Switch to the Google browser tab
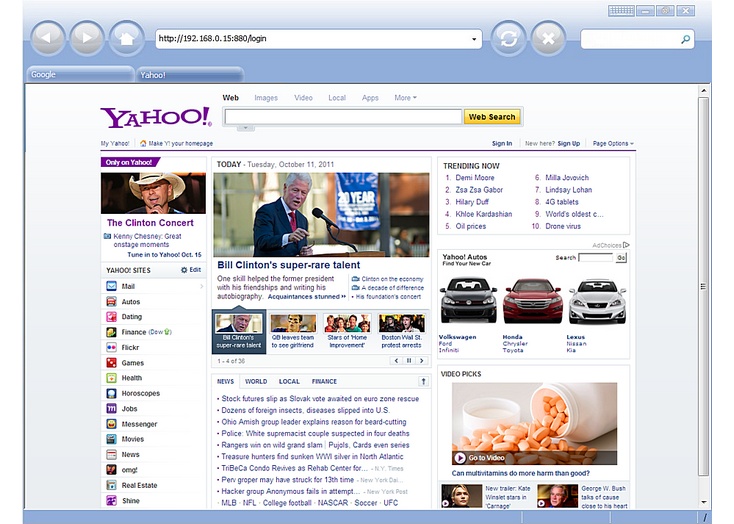The height and width of the screenshot is (524, 734). (80, 74)
